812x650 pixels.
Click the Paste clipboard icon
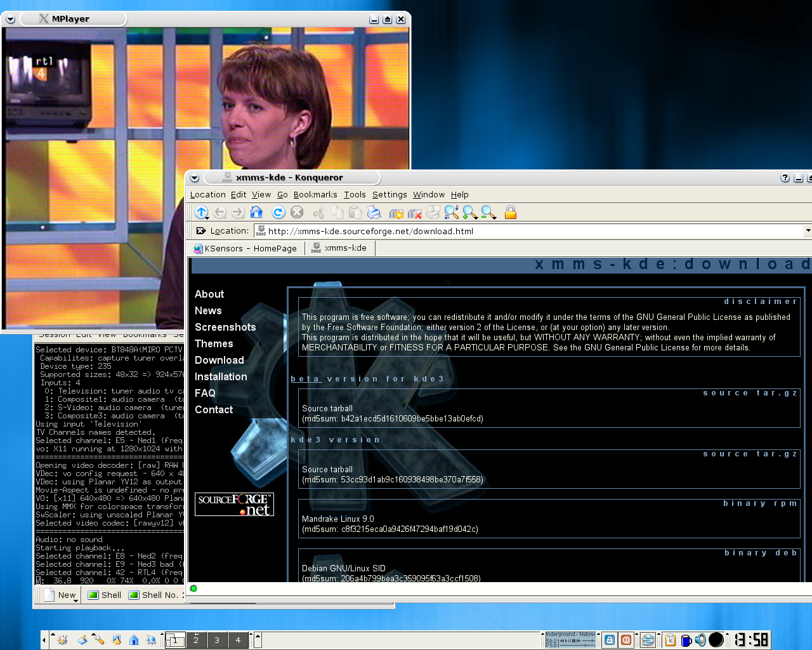(x=356, y=212)
